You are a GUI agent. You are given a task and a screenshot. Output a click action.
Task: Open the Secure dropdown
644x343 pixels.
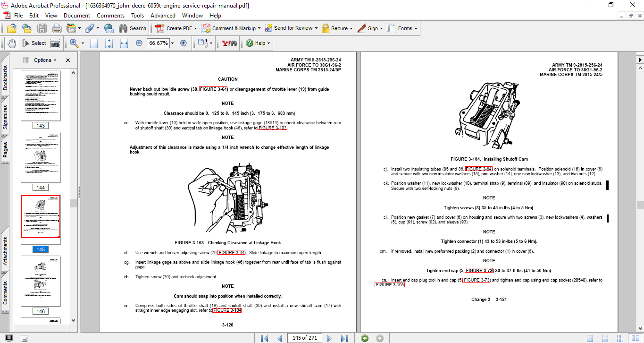[337, 28]
